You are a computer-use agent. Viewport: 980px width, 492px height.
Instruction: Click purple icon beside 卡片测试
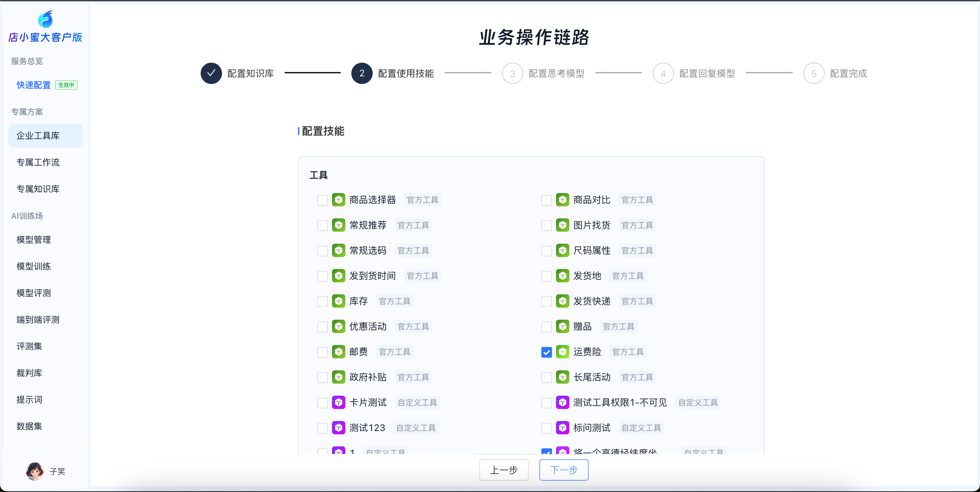(x=338, y=402)
